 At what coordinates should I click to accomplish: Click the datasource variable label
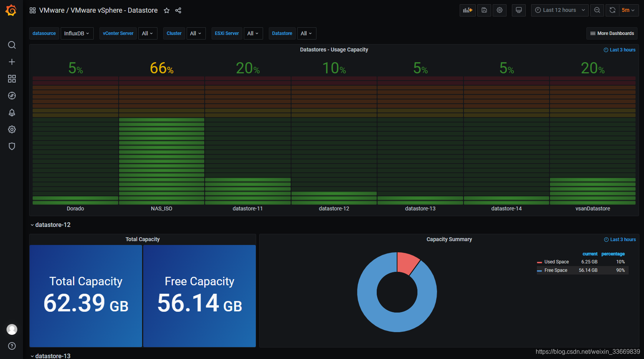[44, 33]
